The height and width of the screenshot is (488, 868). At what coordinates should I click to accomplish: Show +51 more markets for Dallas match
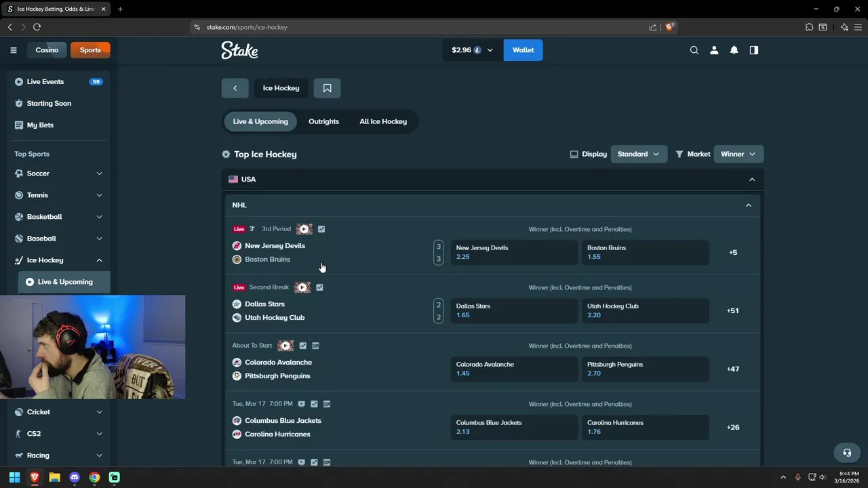tap(732, 311)
